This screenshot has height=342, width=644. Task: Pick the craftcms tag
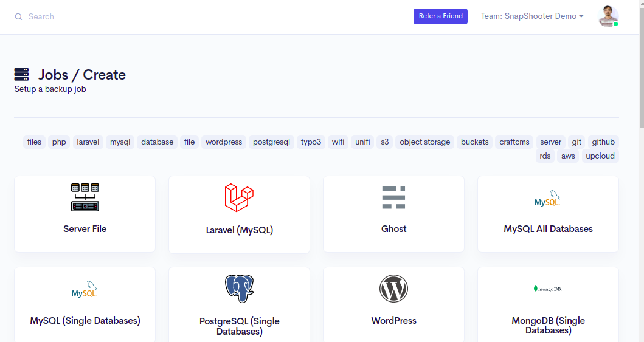coord(514,142)
